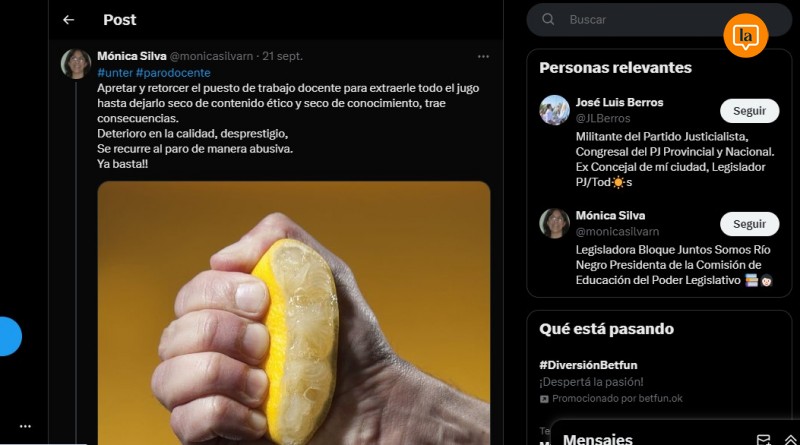Screen dimensions: 800x445
Task: Click the search magnifier icon
Action: pos(548,19)
